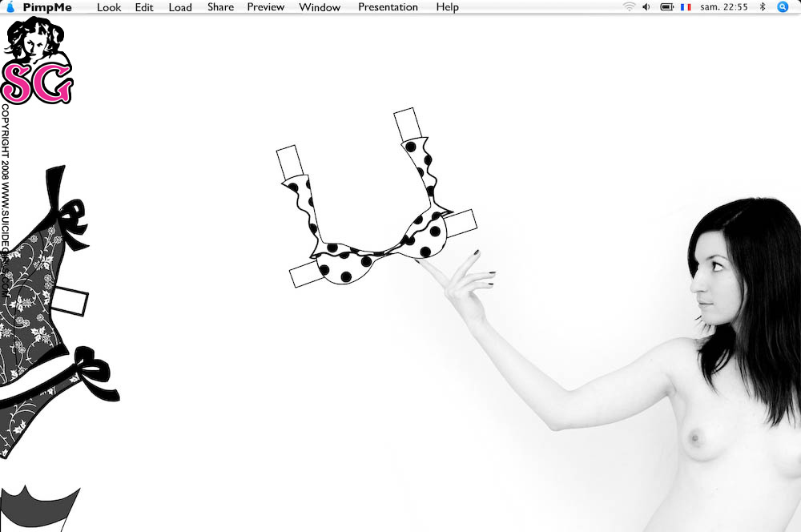Image resolution: width=801 pixels, height=532 pixels.
Task: Open the Share menu
Action: (221, 7)
